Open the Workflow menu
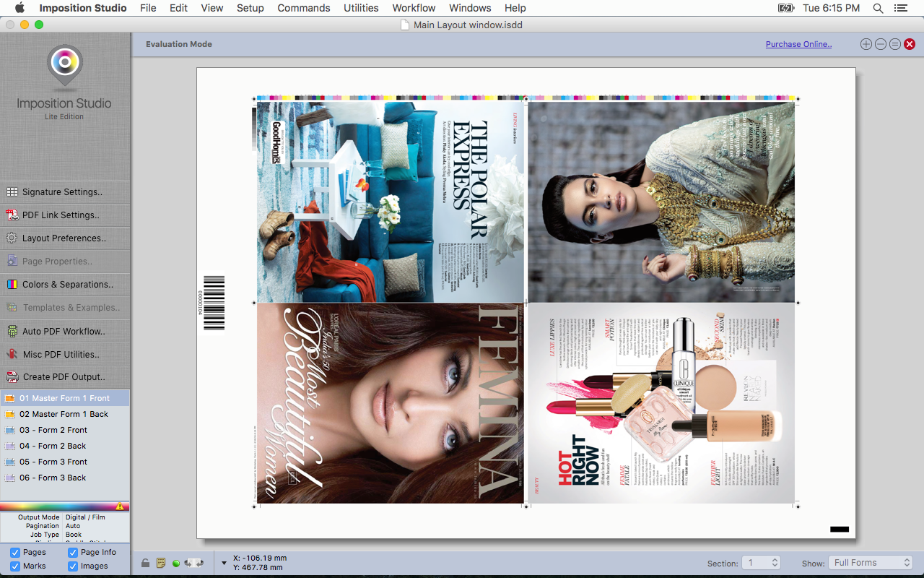 click(414, 8)
